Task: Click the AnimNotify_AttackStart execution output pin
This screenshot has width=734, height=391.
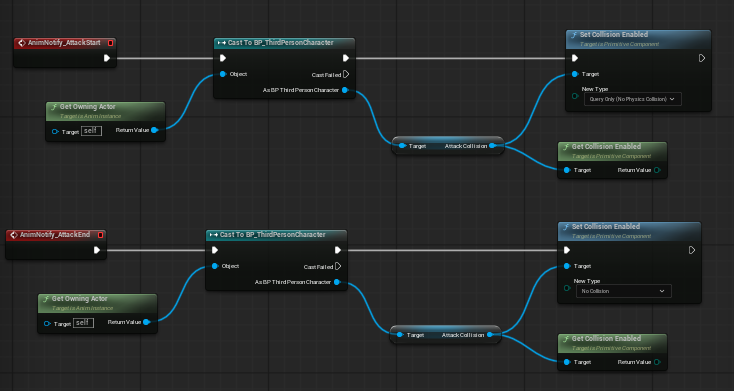Action: click(x=107, y=58)
